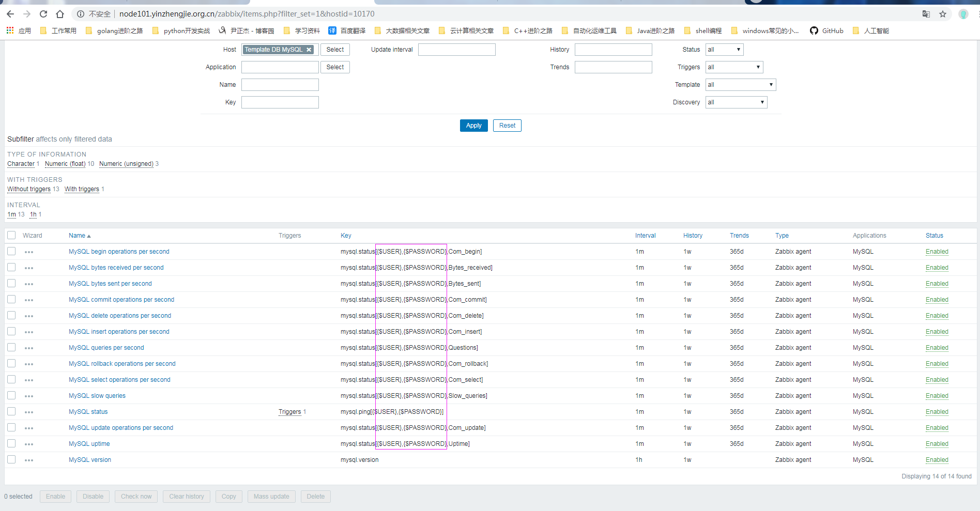Go forward in browser history
This screenshot has height=511, width=980.
(27, 14)
